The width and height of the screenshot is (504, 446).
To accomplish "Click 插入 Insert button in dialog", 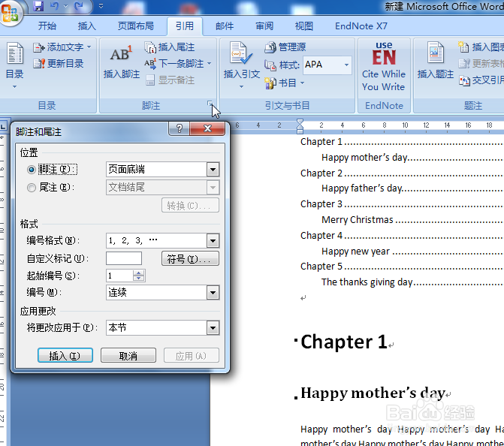I will (x=65, y=355).
